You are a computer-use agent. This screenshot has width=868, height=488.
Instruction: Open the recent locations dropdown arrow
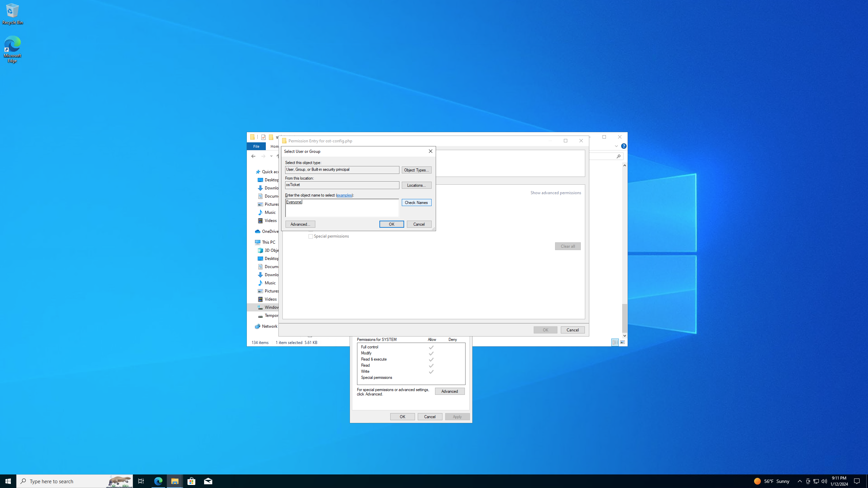[271, 156]
